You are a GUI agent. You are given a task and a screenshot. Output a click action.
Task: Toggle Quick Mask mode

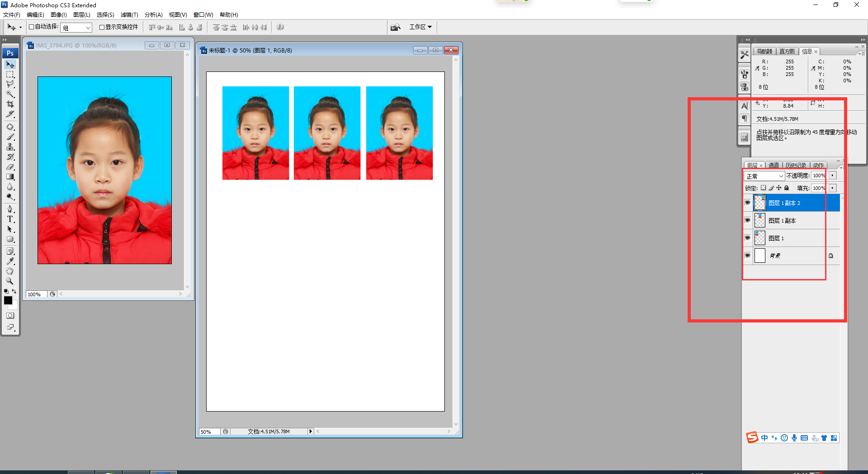click(x=10, y=316)
